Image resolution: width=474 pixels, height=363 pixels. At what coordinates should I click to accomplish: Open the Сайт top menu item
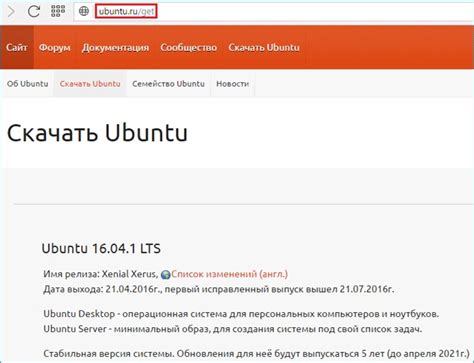coord(17,47)
